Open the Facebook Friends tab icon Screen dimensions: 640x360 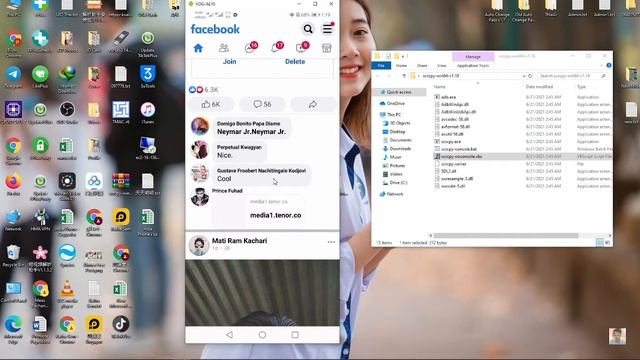pos(224,48)
